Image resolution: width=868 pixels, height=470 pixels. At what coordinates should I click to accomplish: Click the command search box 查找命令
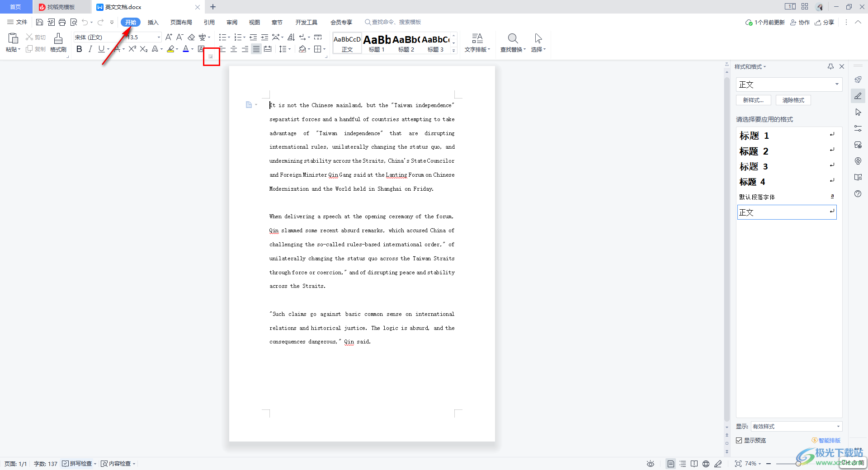(x=393, y=22)
